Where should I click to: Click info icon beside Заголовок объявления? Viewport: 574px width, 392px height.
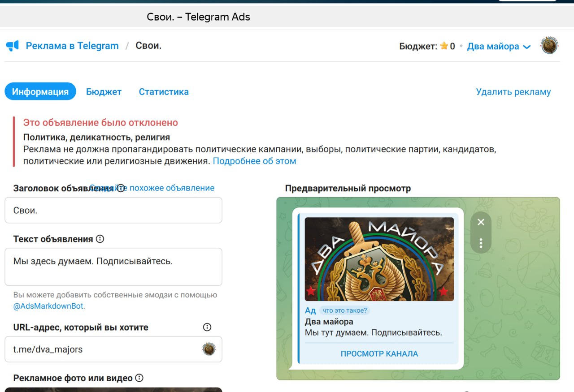click(x=121, y=188)
